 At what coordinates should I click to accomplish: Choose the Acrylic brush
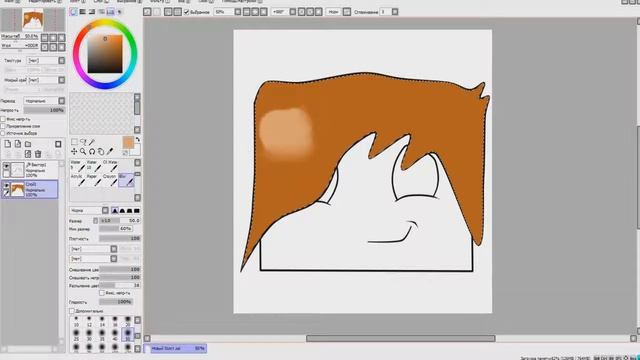click(77, 180)
